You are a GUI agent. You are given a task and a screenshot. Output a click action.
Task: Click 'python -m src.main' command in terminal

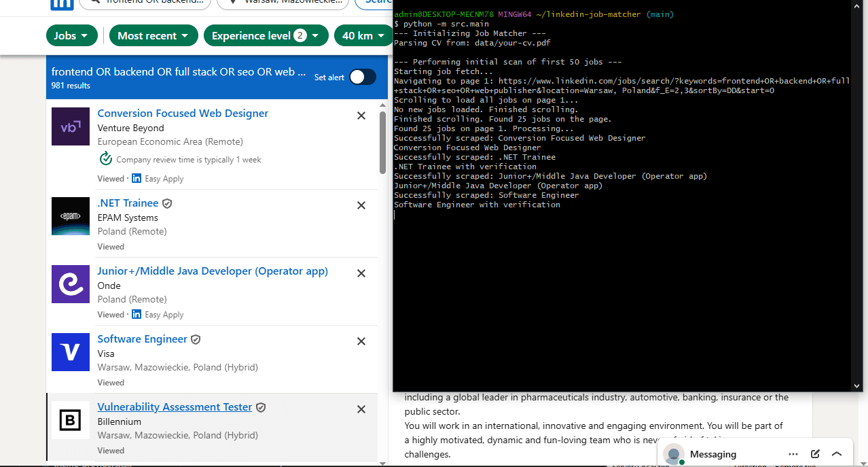coord(446,24)
